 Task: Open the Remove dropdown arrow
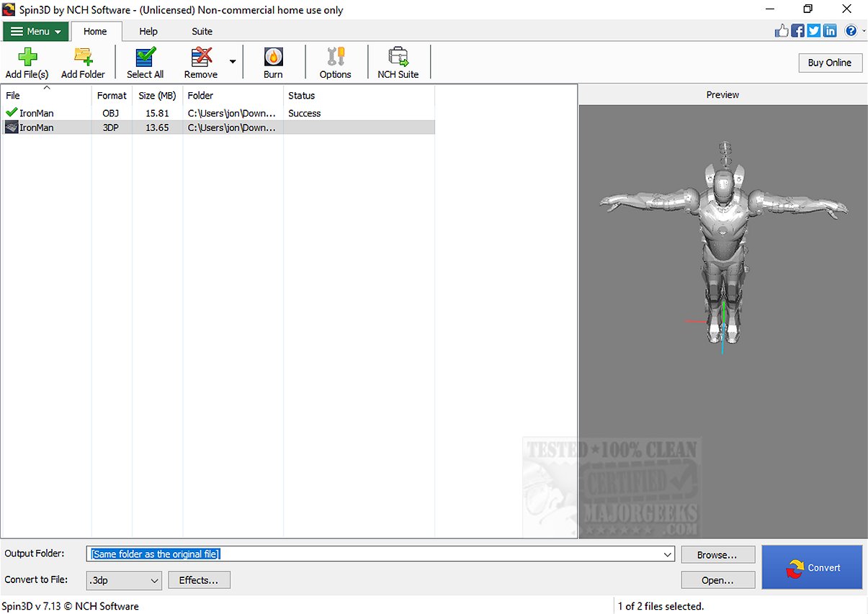[x=233, y=62]
